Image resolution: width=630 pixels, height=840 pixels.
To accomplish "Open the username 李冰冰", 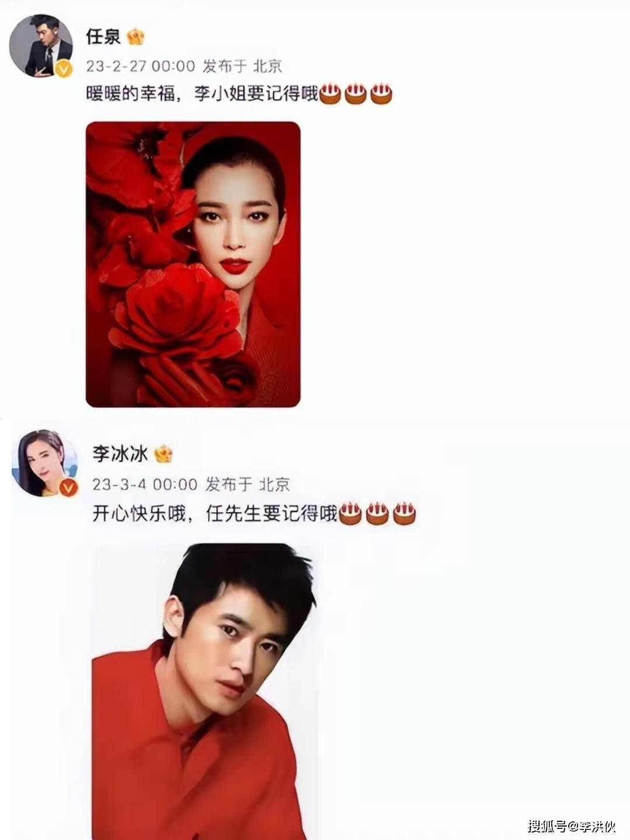I will (120, 453).
